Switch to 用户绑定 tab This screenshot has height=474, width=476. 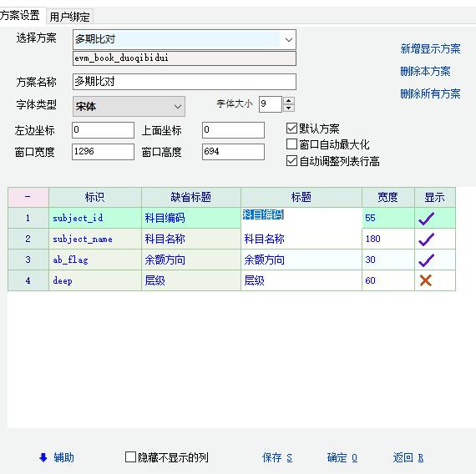[69, 17]
